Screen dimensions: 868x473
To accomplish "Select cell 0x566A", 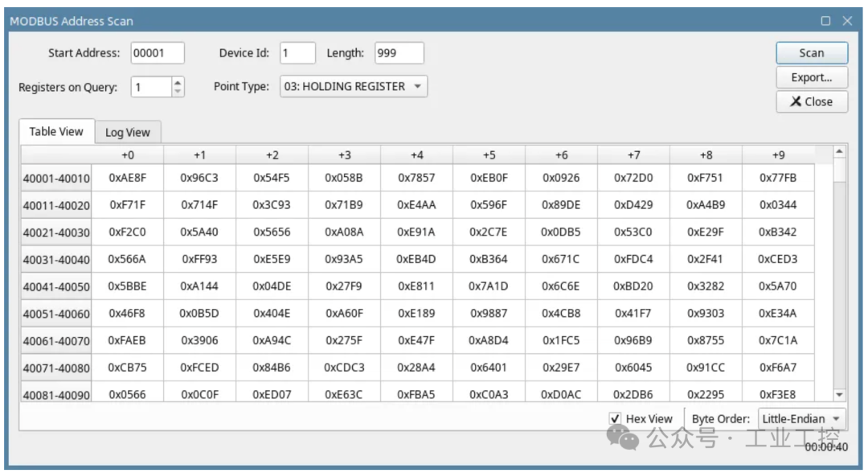I will [x=127, y=259].
